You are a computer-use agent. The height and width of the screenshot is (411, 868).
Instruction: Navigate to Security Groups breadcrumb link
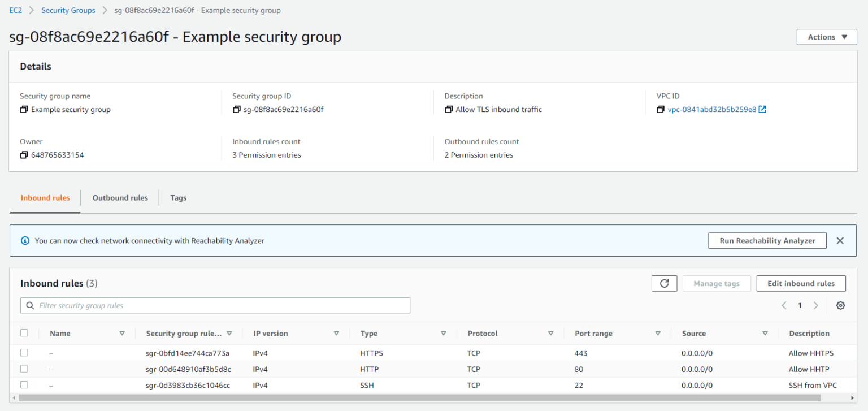tap(68, 10)
